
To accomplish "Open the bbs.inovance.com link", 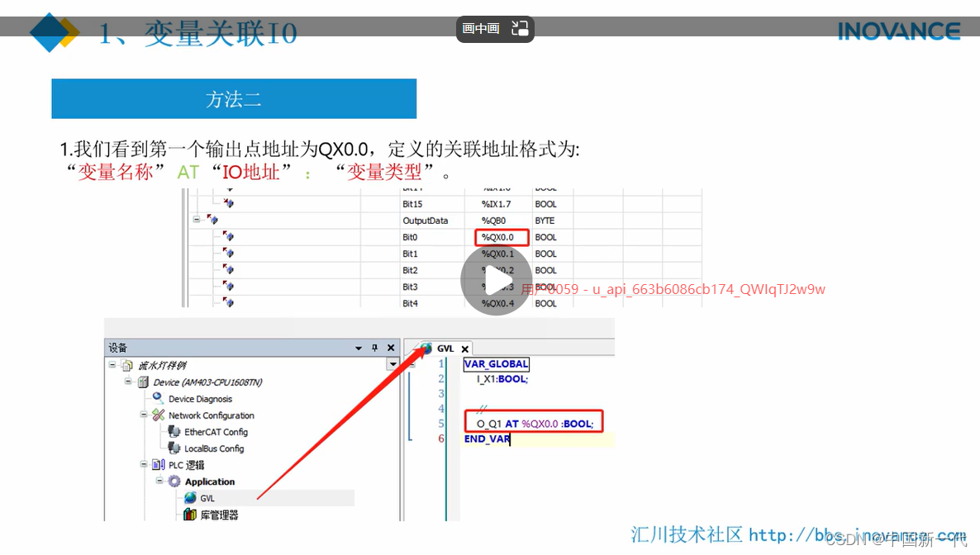I will pyautogui.click(x=858, y=536).
